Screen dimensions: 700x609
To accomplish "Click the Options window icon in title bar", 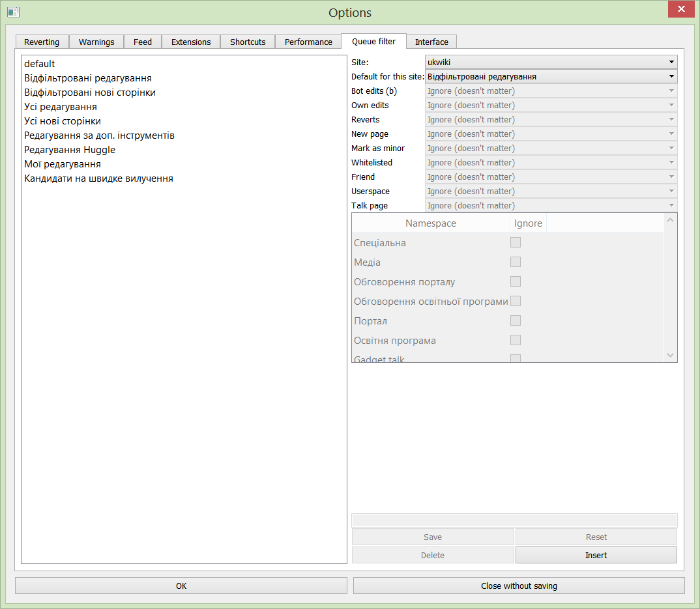I will point(13,12).
